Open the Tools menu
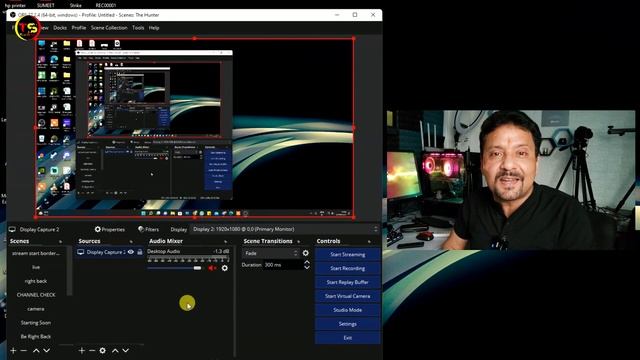Screen dimensions: 640x360 tap(138, 28)
